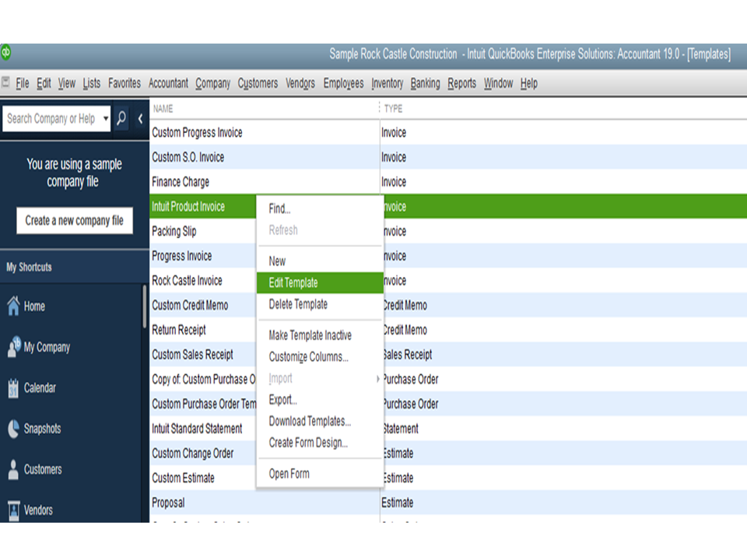
Task: Open the Lists menu
Action: [x=92, y=83]
